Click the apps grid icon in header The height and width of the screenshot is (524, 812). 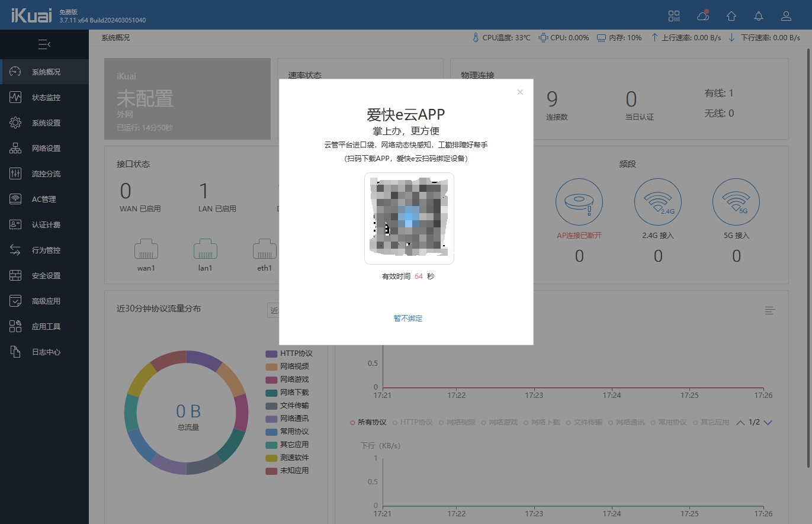coord(674,16)
